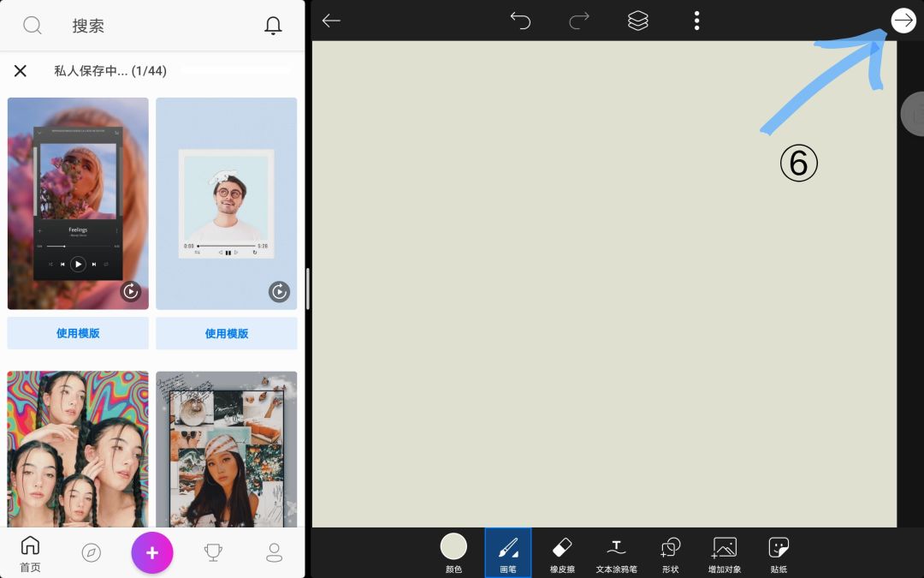Open notifications bell
The height and width of the screenshot is (578, 924).
pyautogui.click(x=273, y=26)
